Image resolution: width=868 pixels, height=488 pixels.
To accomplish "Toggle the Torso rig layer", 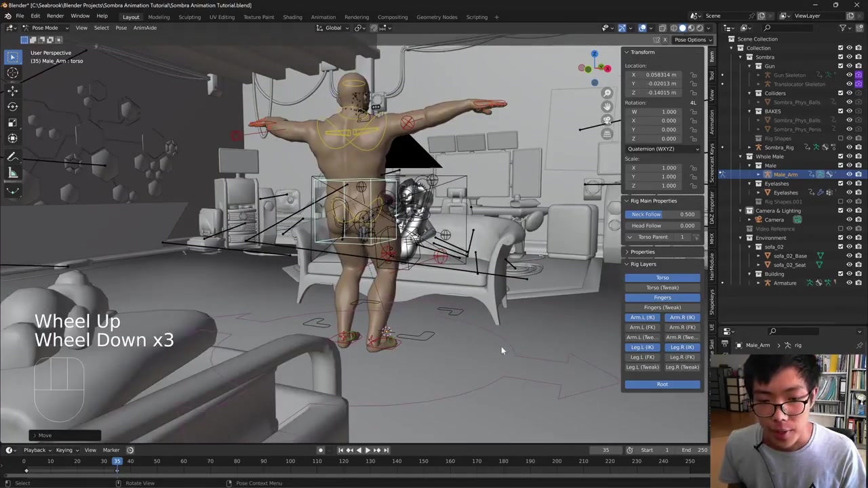I will coord(662,278).
